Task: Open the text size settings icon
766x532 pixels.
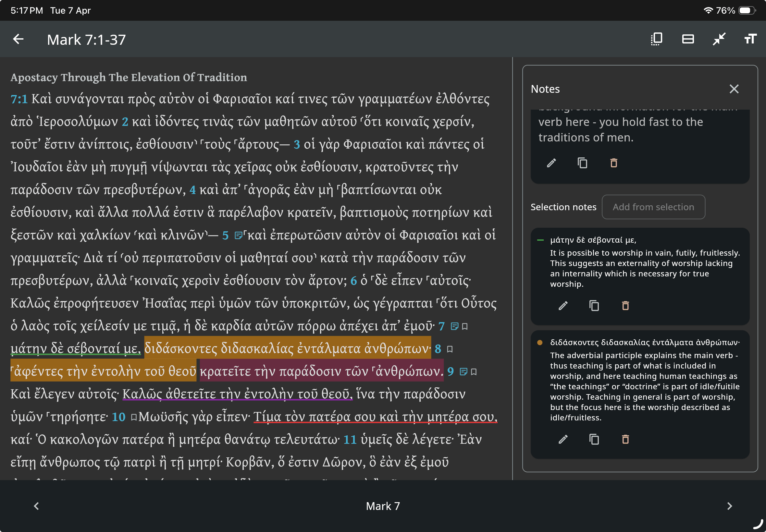Action: pyautogui.click(x=750, y=39)
